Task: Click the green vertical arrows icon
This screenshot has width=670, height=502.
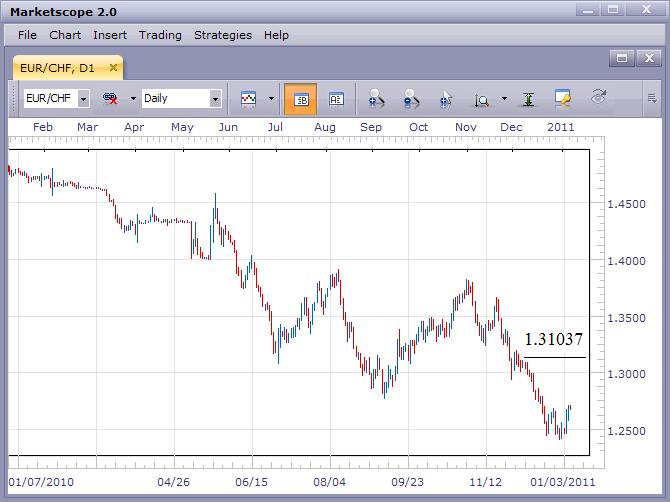Action: click(x=528, y=99)
